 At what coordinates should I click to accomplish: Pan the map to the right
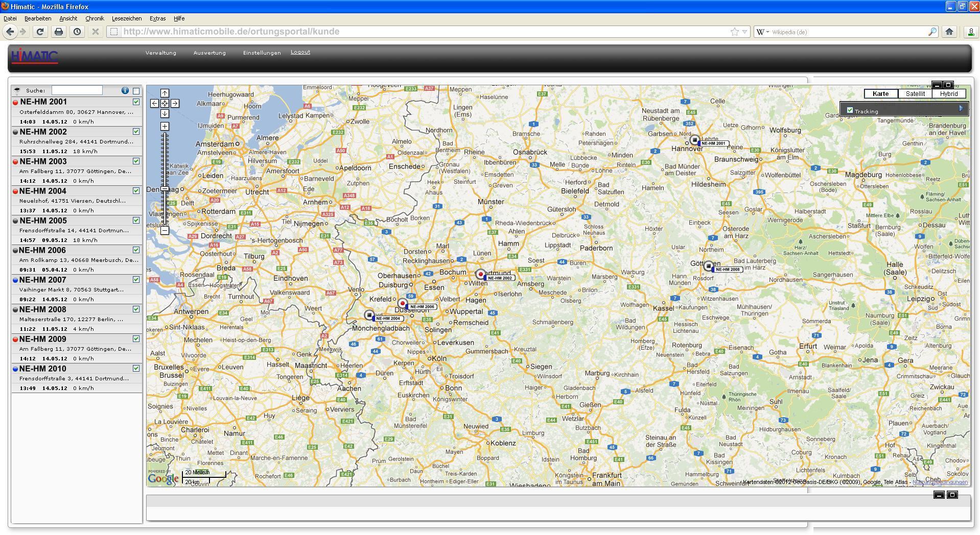coord(175,103)
